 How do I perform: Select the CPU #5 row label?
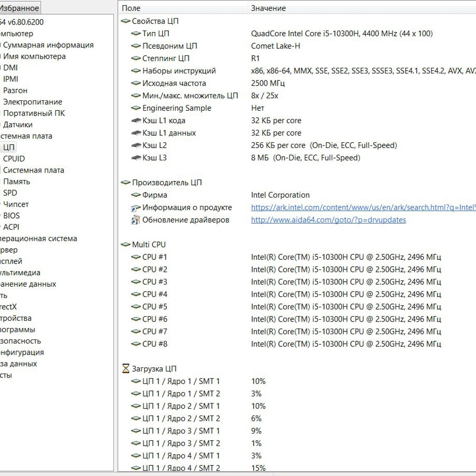(155, 307)
